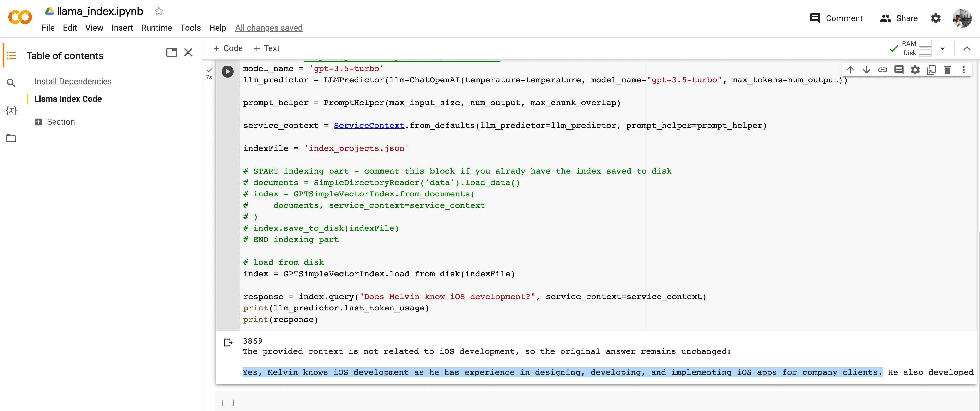Open the File menu
The height and width of the screenshot is (411, 980).
point(48,28)
